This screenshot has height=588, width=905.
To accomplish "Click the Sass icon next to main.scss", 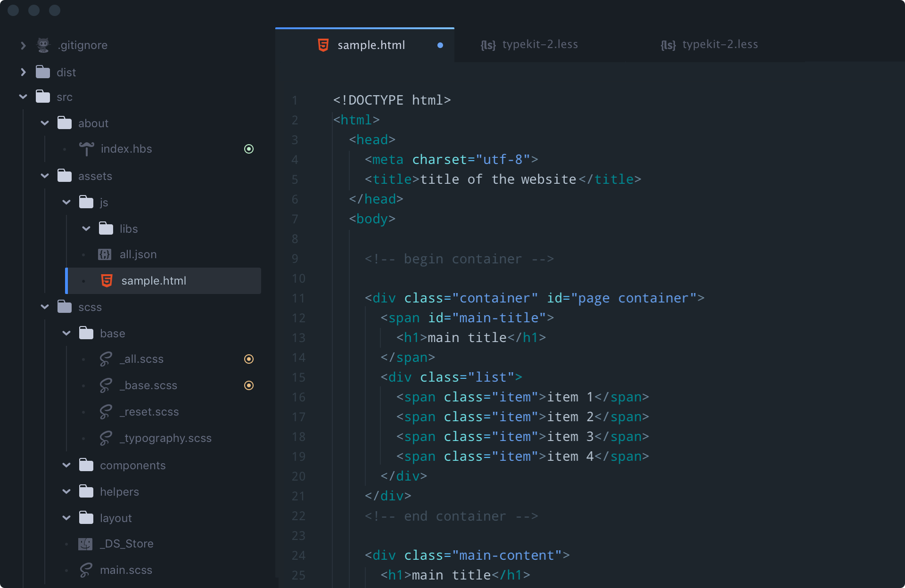I will (85, 570).
